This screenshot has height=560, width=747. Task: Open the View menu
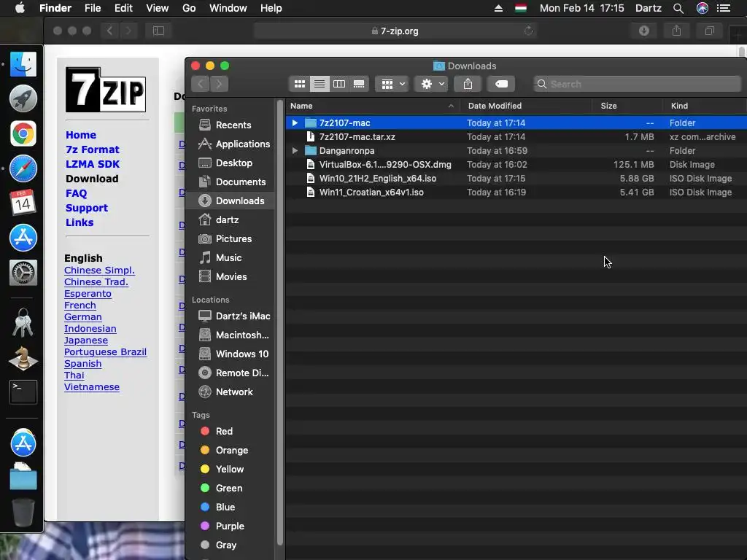coord(158,8)
